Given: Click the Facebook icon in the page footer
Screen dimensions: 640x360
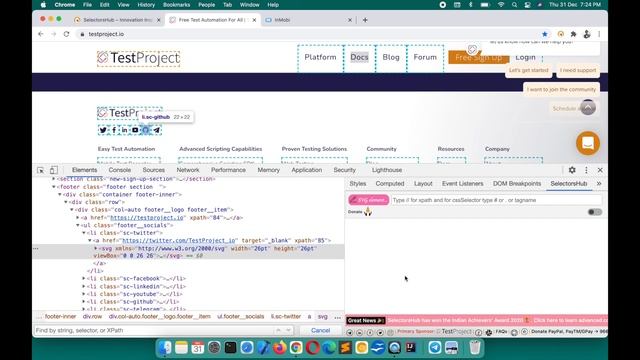Looking at the screenshot, I should tap(114, 130).
